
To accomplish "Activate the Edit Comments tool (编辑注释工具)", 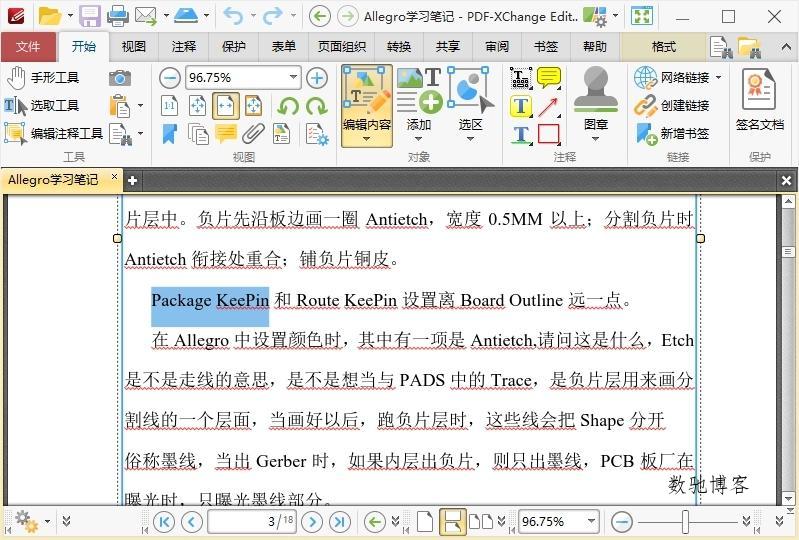I will tap(54, 133).
